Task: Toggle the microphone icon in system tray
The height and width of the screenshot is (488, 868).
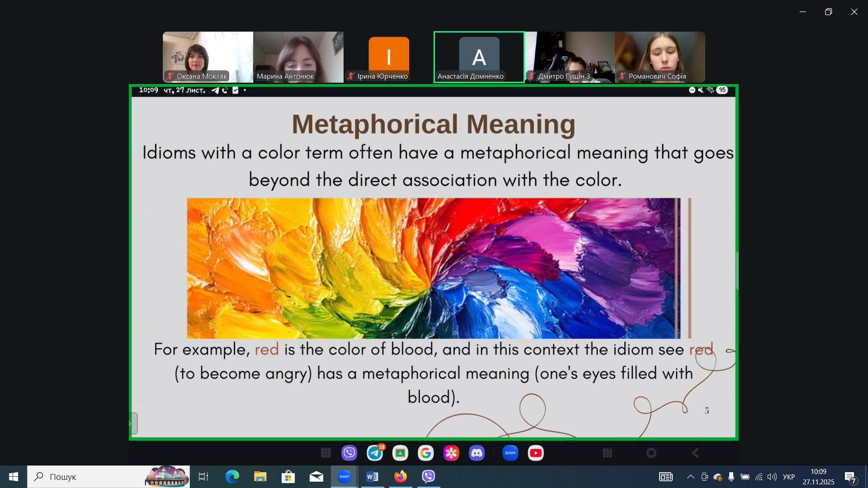Action: tap(731, 477)
